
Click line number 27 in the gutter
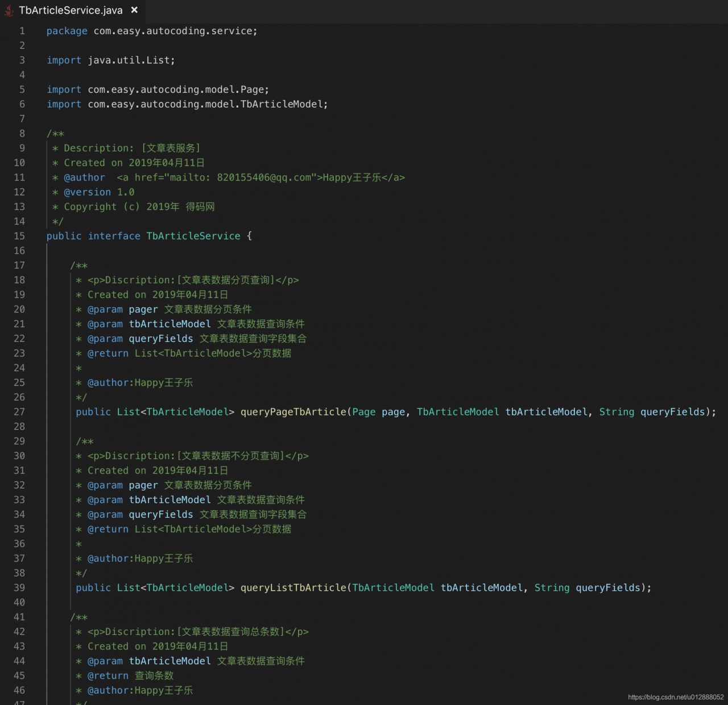[19, 412]
